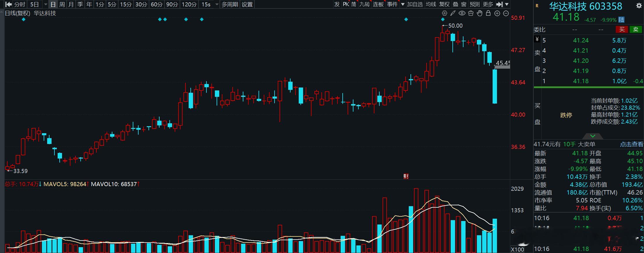Open the 财 financial report marker

pyautogui.click(x=406, y=176)
